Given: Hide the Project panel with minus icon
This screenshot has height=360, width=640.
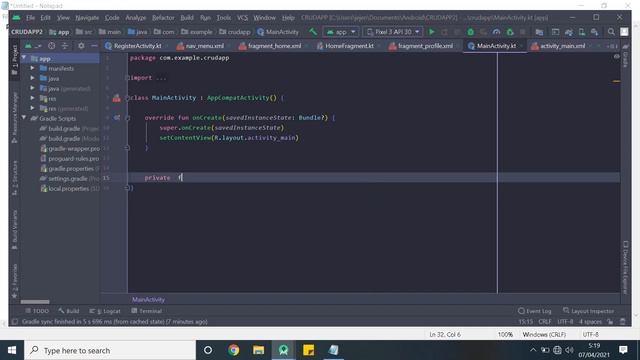Looking at the screenshot, I should [x=94, y=46].
